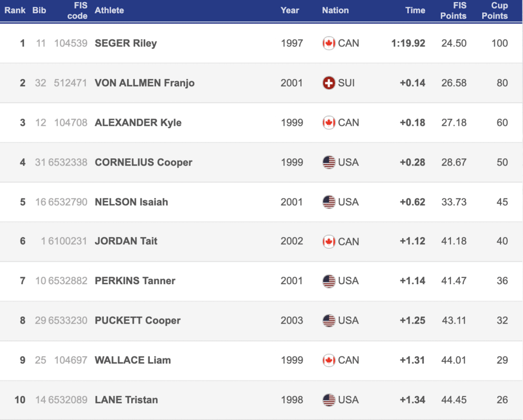This screenshot has width=523, height=420.
Task: Click athlete name LANE Tristan
Action: 126,400
